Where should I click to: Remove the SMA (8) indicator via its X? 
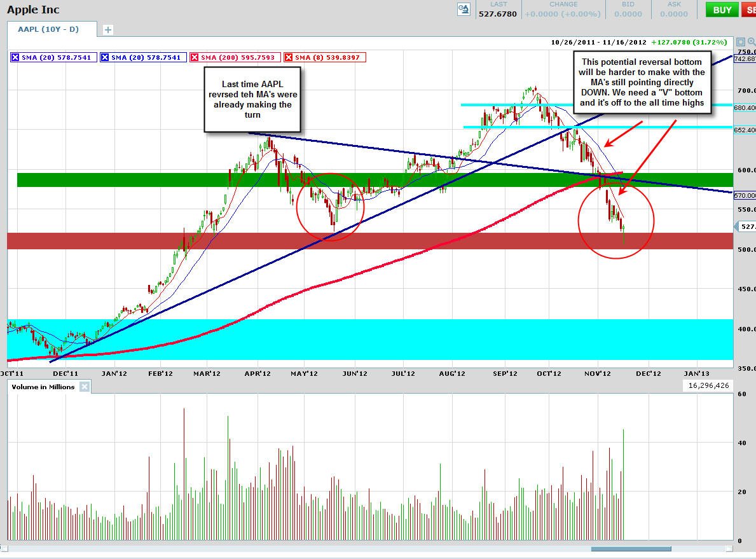coord(288,57)
